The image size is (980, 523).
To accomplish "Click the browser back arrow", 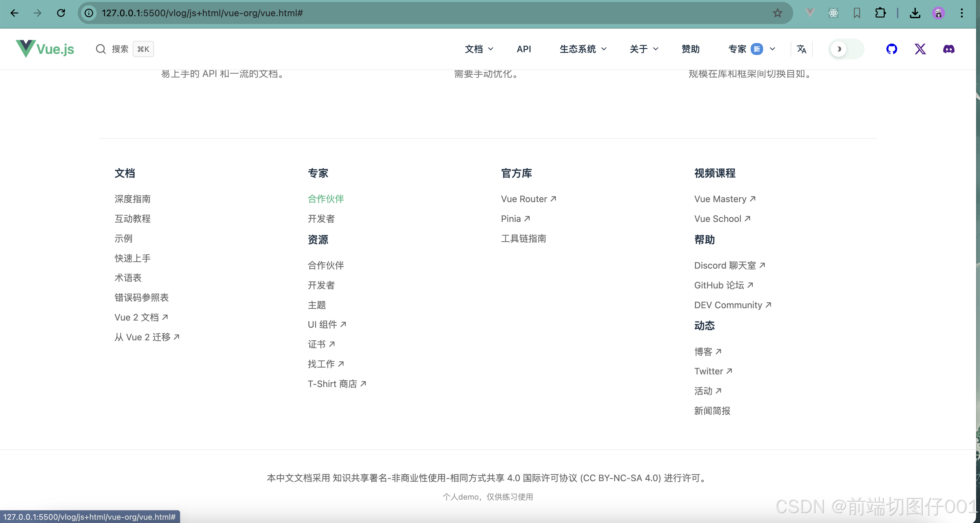I will tap(14, 13).
